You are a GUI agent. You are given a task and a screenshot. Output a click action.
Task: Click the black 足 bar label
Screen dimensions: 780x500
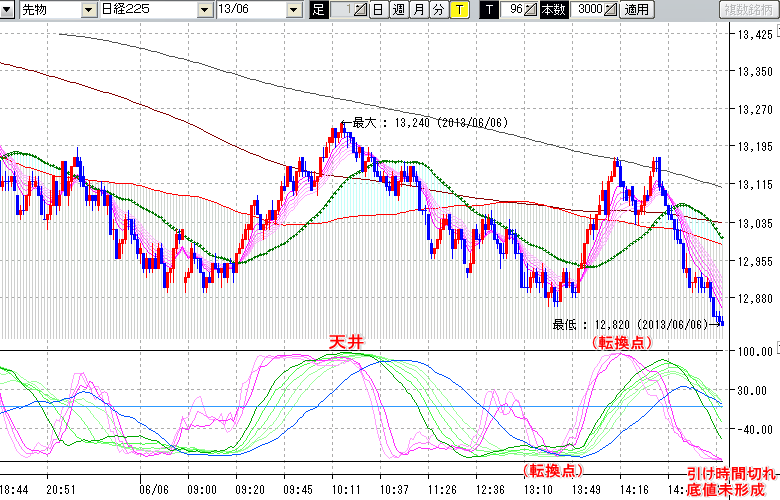pos(319,10)
